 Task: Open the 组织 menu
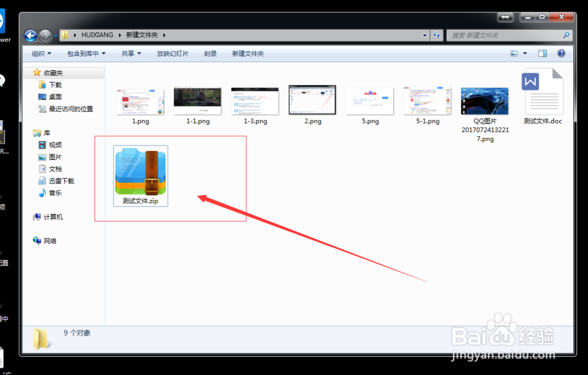[41, 53]
